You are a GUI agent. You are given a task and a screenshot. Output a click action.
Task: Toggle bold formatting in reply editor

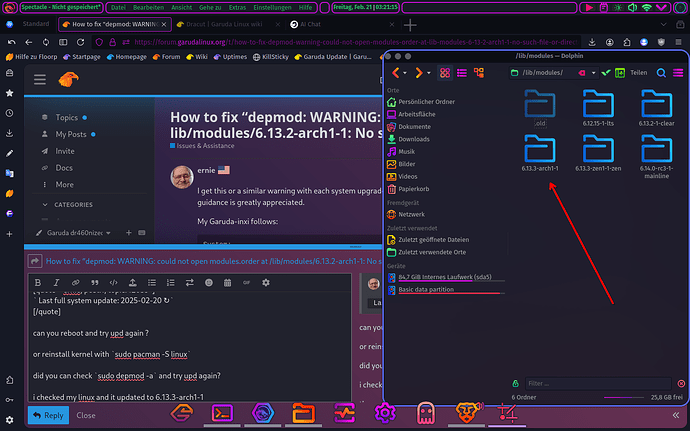[38, 283]
